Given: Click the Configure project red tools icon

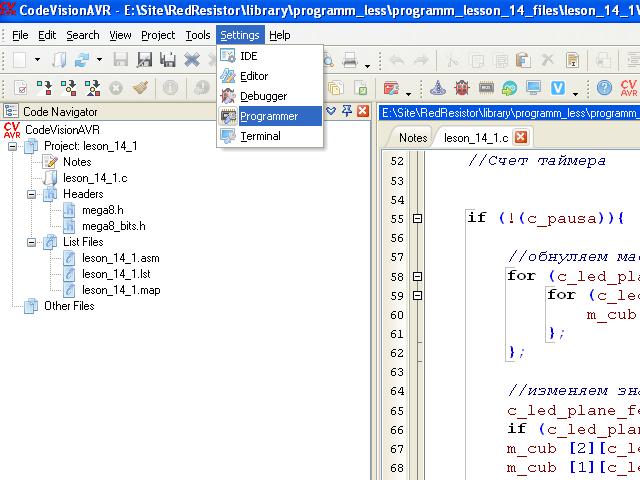Looking at the screenshot, I should 391,88.
